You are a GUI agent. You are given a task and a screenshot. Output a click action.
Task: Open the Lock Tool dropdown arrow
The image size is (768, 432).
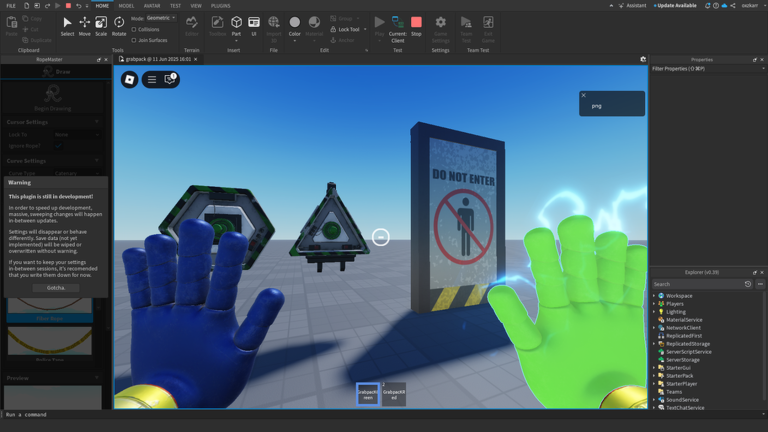pos(365,29)
